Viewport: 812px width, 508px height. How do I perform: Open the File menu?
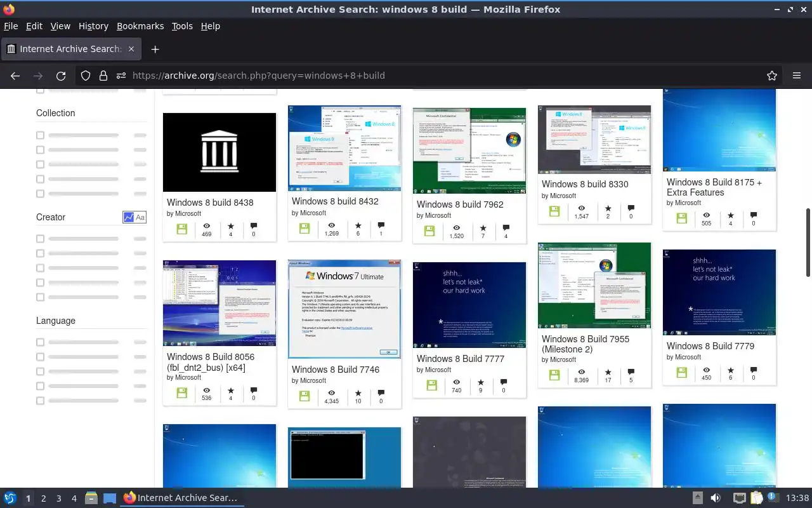[x=11, y=26]
